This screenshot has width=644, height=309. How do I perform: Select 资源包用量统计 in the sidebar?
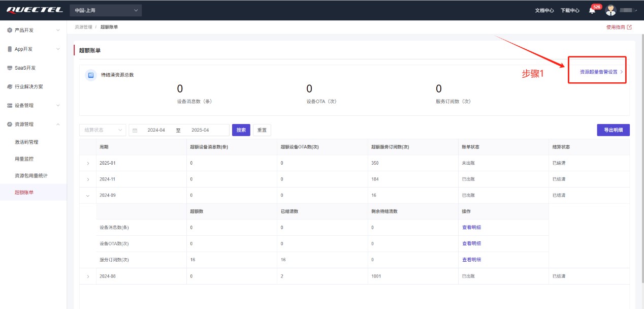click(x=30, y=176)
